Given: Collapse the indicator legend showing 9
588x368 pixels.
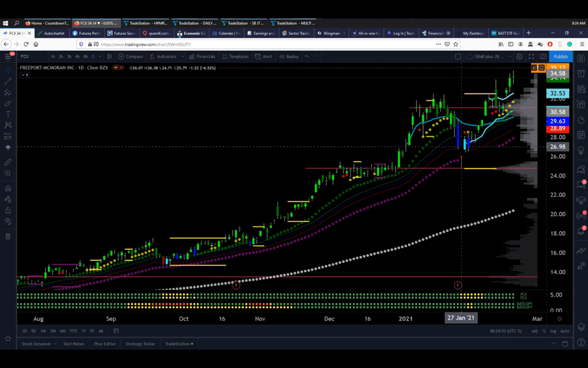Looking at the screenshot, I should 25,75.
